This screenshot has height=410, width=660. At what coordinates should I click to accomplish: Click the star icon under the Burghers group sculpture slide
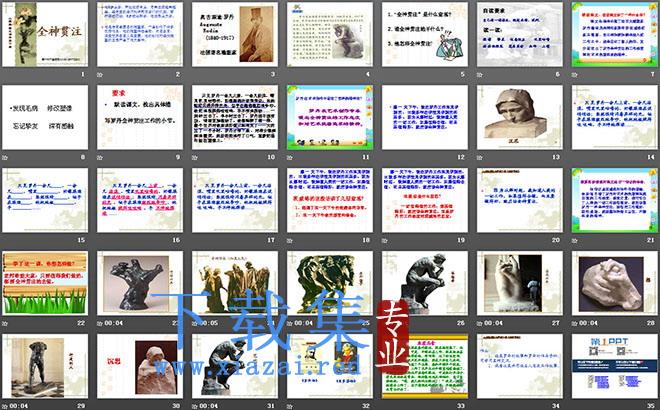click(195, 323)
